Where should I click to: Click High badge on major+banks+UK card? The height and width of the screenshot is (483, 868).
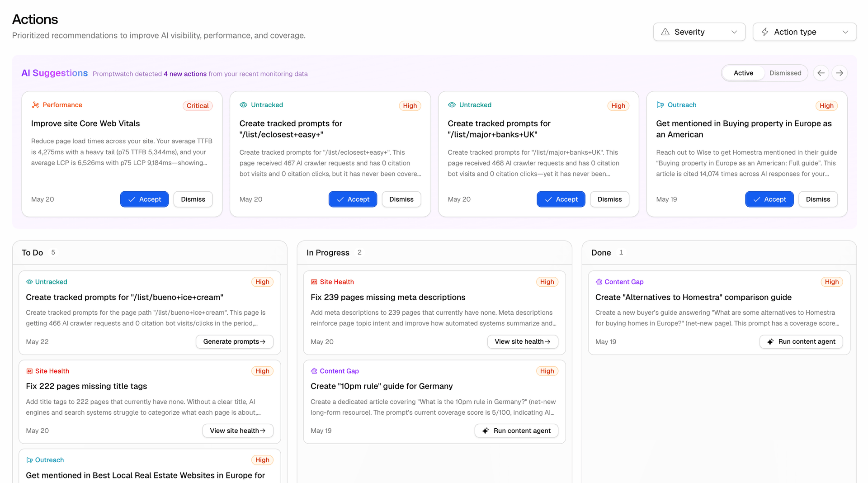pos(618,106)
